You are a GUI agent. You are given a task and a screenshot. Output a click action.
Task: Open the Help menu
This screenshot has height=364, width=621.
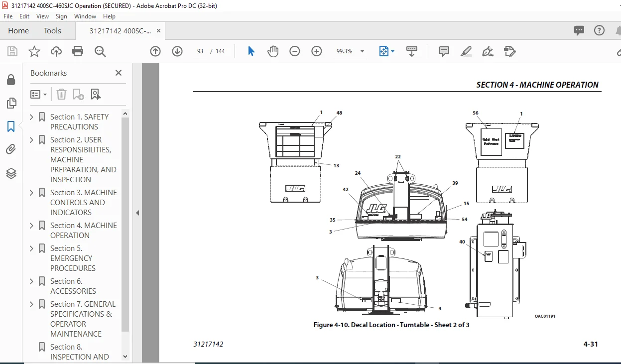(109, 16)
